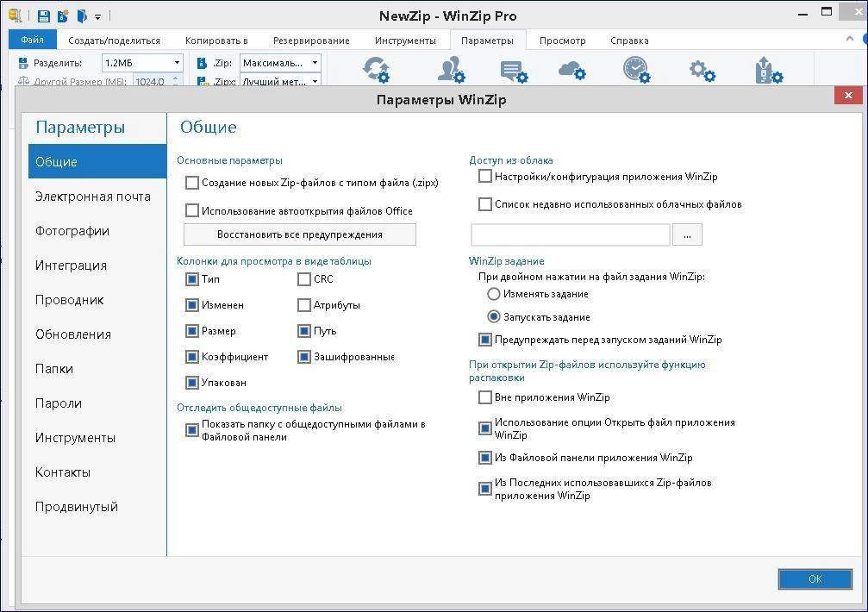
Task: Click Восстановить все предупреждения button
Action: [x=299, y=234]
